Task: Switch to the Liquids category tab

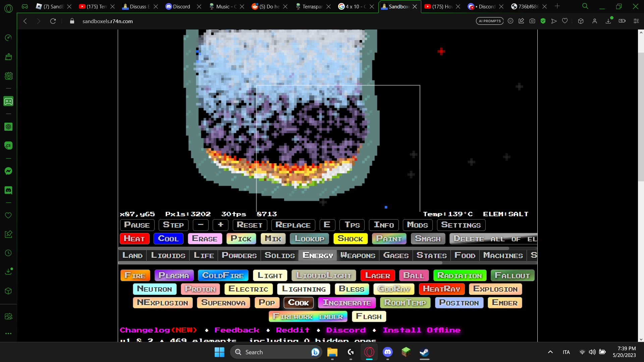Action: pos(168,255)
